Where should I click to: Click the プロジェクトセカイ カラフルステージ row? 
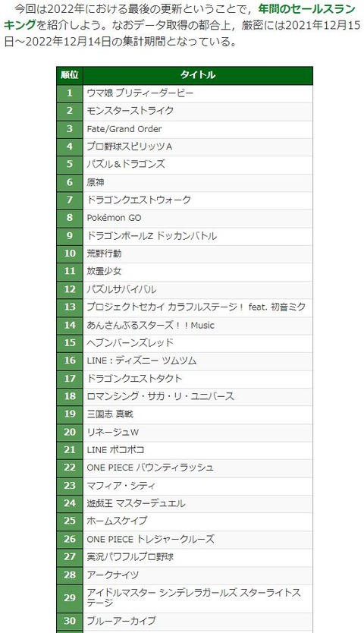(185, 307)
